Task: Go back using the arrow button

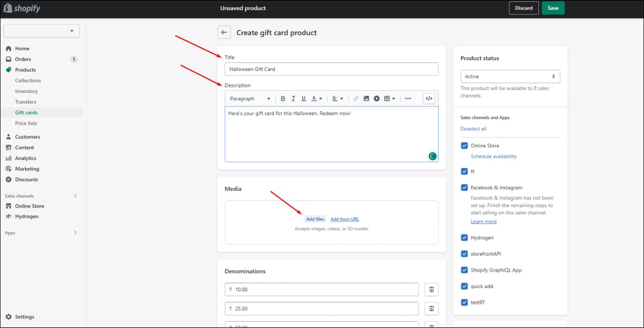Action: [x=224, y=32]
